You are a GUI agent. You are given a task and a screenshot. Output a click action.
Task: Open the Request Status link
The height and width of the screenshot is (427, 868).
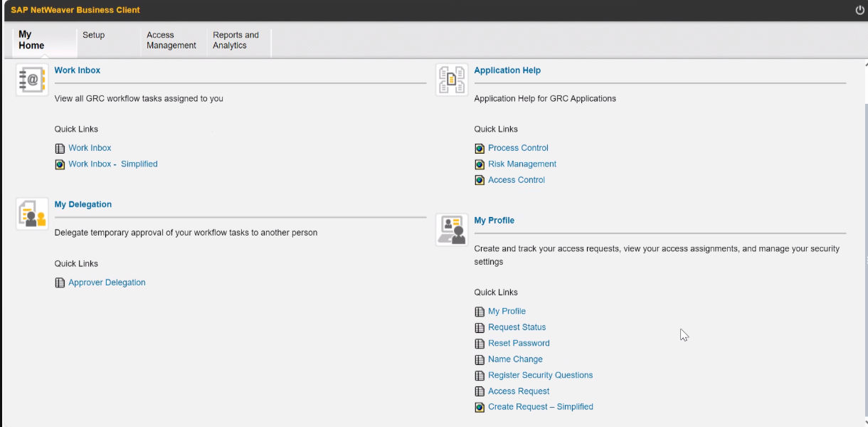517,327
